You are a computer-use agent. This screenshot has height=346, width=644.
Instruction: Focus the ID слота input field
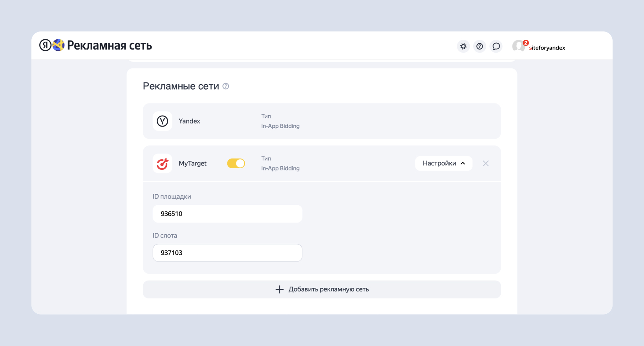point(227,253)
